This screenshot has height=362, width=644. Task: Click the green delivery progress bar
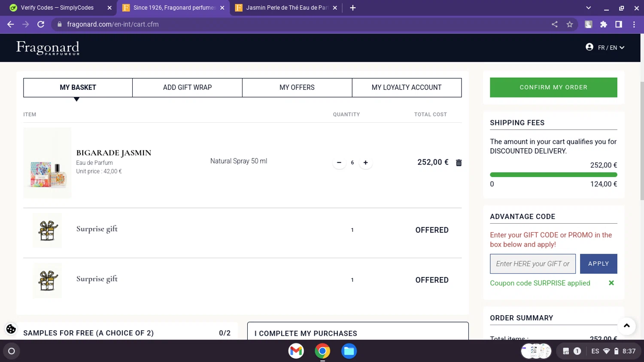click(x=553, y=175)
